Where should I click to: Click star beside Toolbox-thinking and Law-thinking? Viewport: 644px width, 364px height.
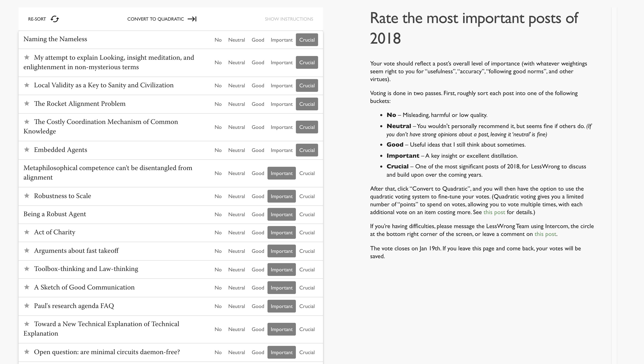27,269
